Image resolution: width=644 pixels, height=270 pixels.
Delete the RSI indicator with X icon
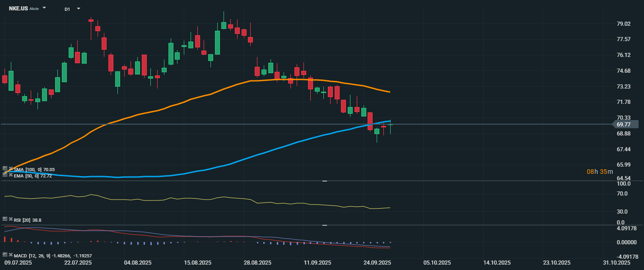click(x=10, y=219)
